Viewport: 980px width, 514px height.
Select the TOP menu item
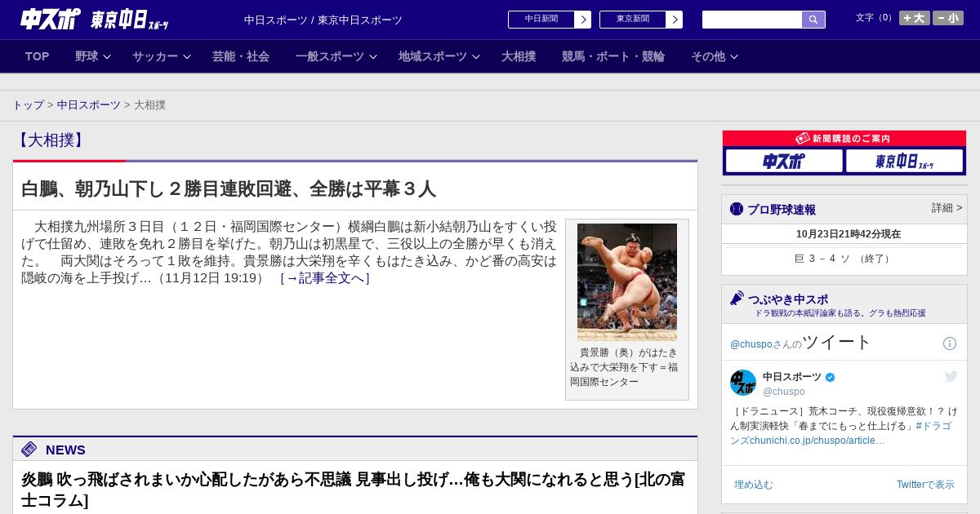37,56
